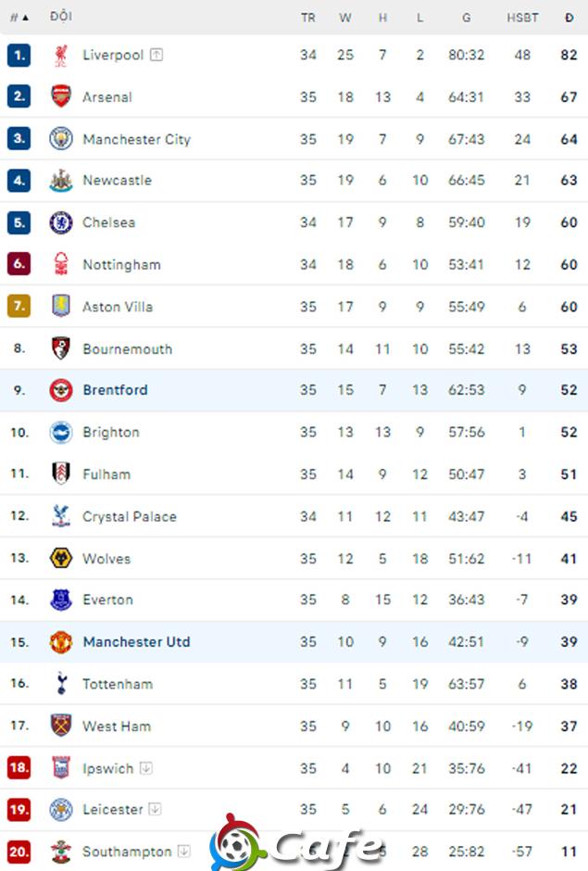The width and height of the screenshot is (588, 871).
Task: Click the Chelsea club crest
Action: tap(61, 222)
